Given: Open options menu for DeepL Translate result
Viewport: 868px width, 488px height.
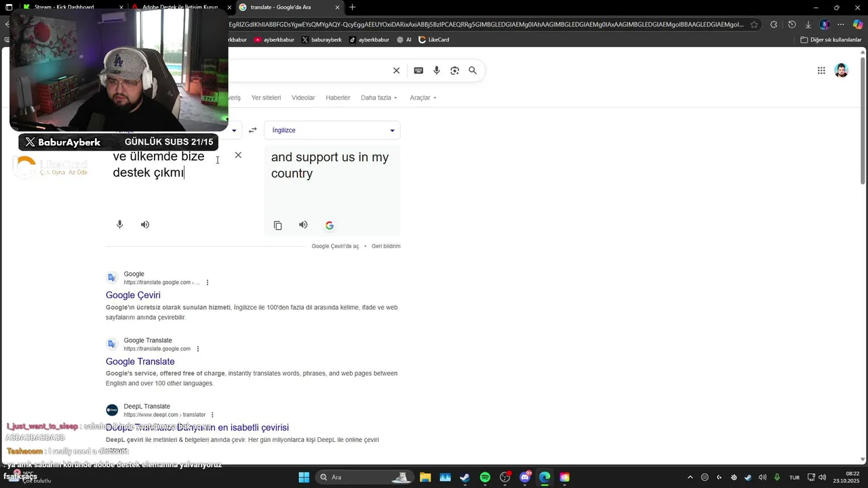Looking at the screenshot, I should tap(212, 415).
